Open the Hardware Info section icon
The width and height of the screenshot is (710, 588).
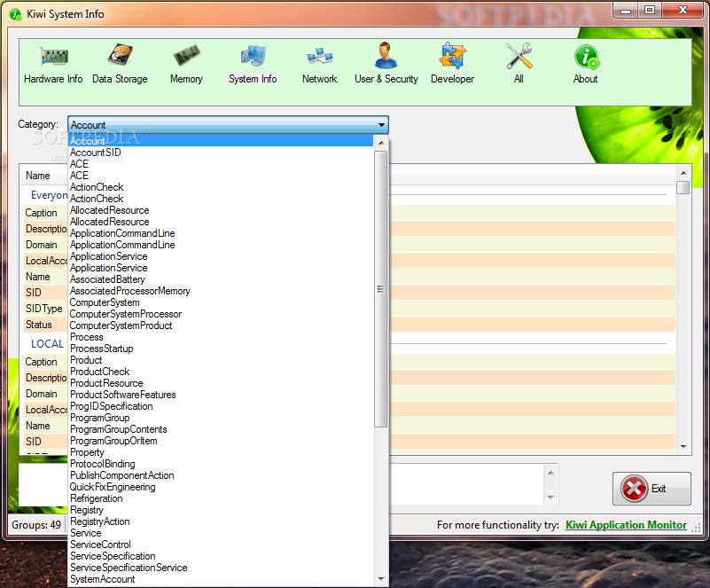coord(54,57)
